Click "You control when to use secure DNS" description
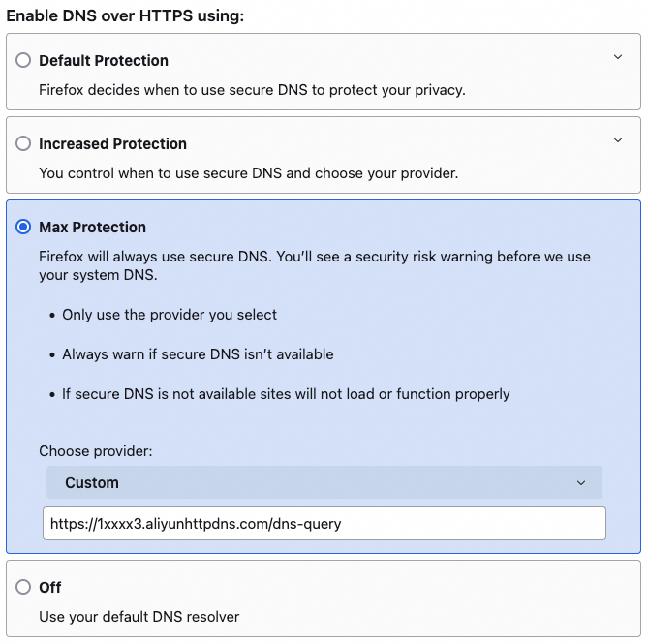648x644 pixels. pyautogui.click(x=248, y=173)
